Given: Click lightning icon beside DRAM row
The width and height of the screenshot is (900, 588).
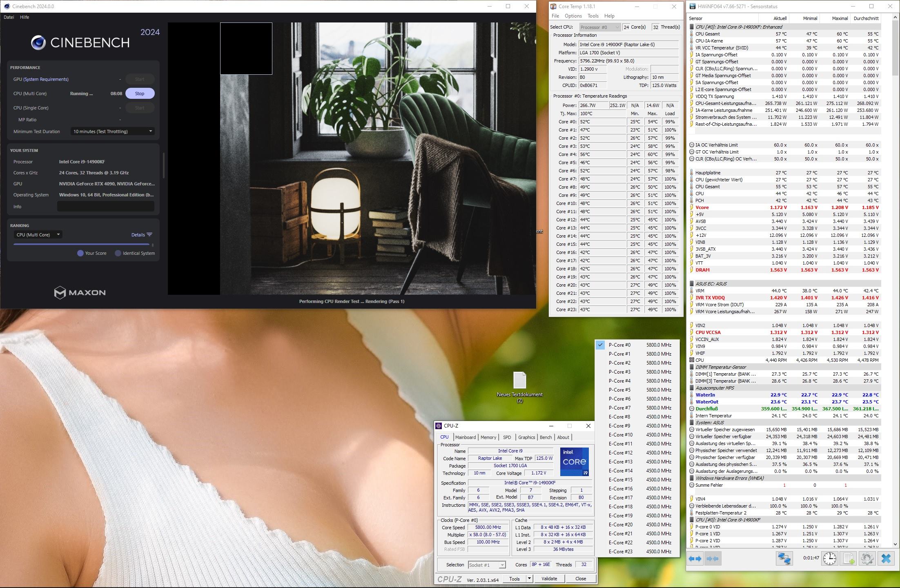Looking at the screenshot, I should click(691, 270).
